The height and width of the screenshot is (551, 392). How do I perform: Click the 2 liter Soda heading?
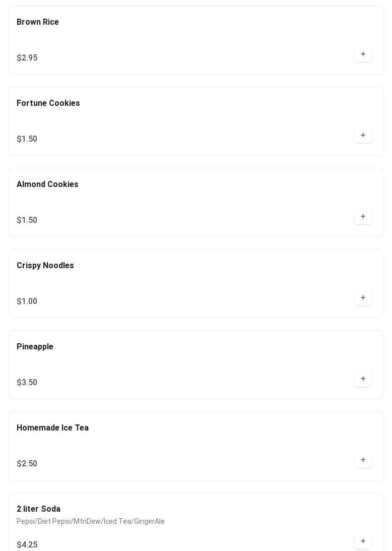click(x=39, y=509)
